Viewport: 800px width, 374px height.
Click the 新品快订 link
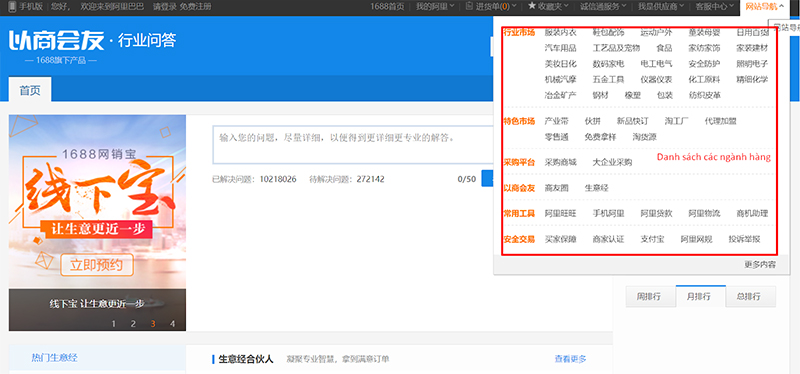632,121
